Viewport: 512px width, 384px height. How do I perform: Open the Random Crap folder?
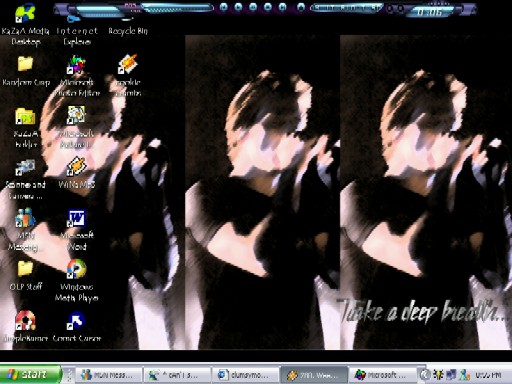pos(26,71)
